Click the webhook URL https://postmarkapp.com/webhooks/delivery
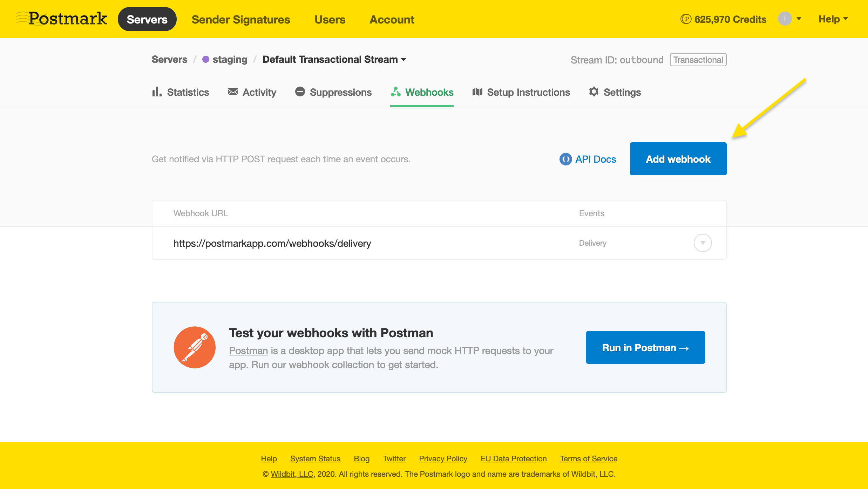This screenshot has height=489, width=868. coord(272,243)
